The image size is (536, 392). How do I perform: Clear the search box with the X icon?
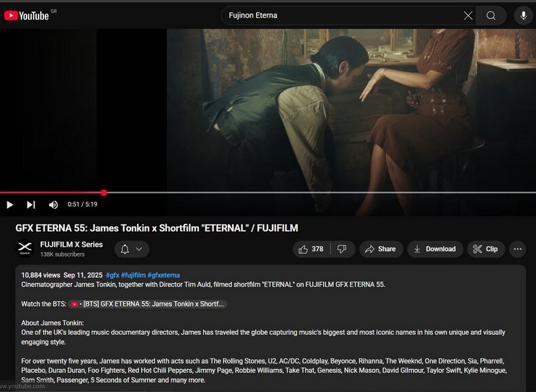[x=468, y=16]
